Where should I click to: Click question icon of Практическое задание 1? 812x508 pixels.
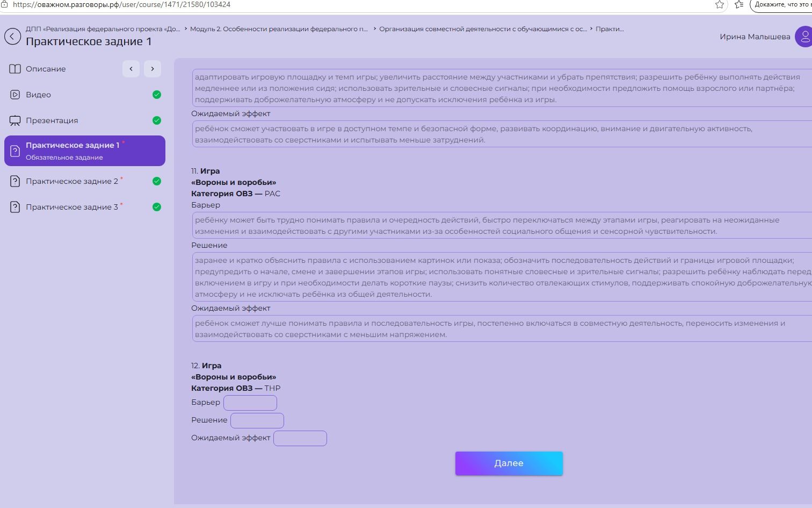coord(15,151)
